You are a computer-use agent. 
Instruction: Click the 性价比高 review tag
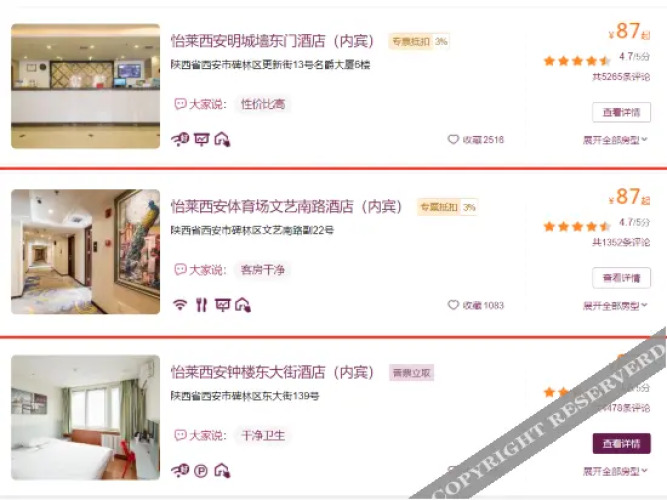click(263, 104)
